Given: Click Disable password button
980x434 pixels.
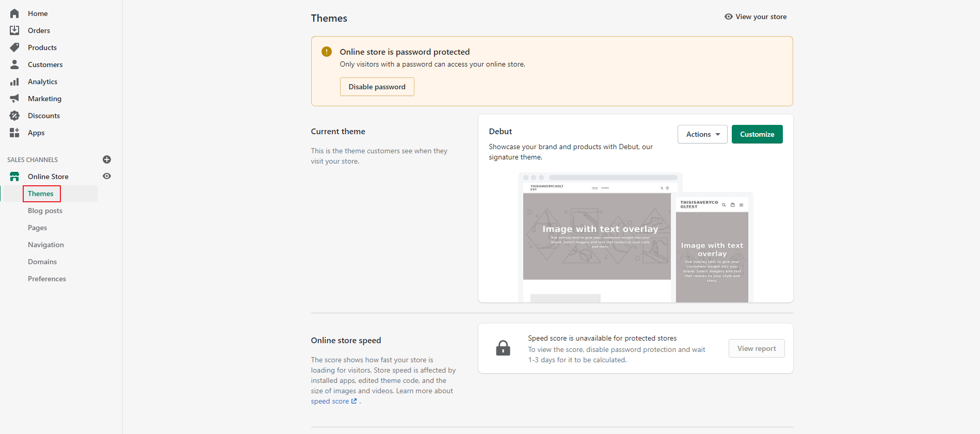Looking at the screenshot, I should [377, 87].
